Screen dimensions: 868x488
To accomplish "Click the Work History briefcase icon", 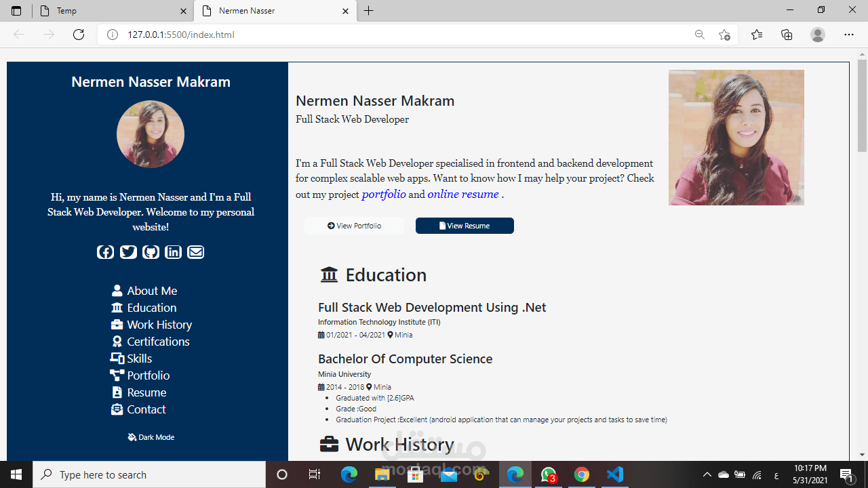I will [117, 324].
